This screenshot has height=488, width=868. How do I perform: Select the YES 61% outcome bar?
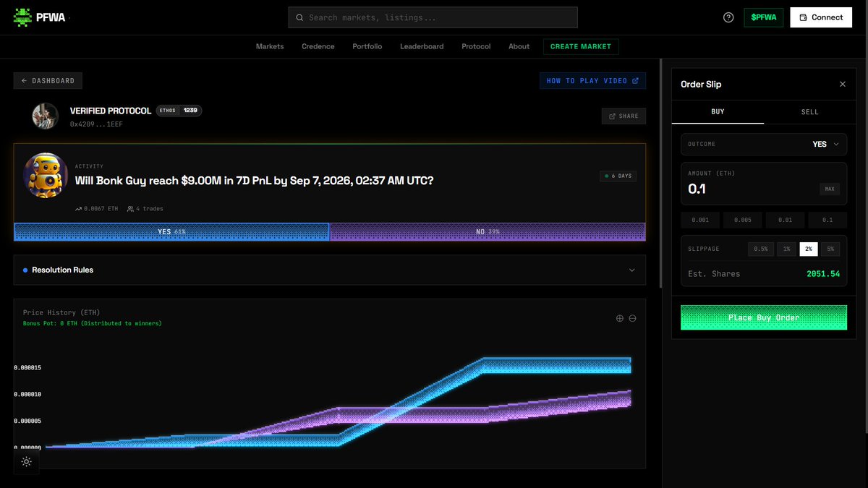point(171,231)
